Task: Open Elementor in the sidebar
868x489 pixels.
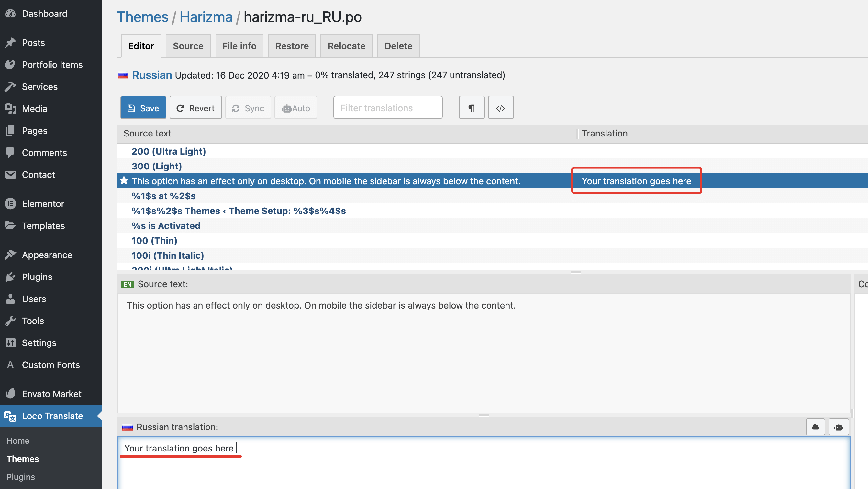Action: coord(43,204)
